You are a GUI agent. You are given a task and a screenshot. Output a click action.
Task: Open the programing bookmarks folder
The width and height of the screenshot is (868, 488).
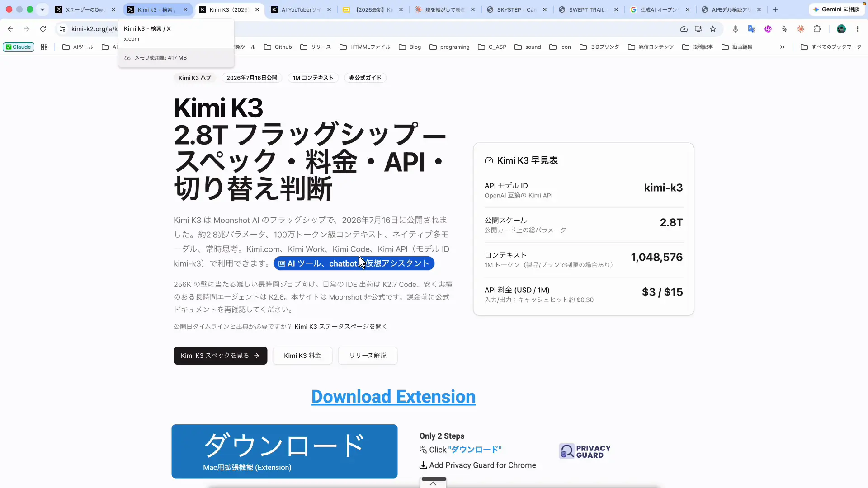[449, 47]
